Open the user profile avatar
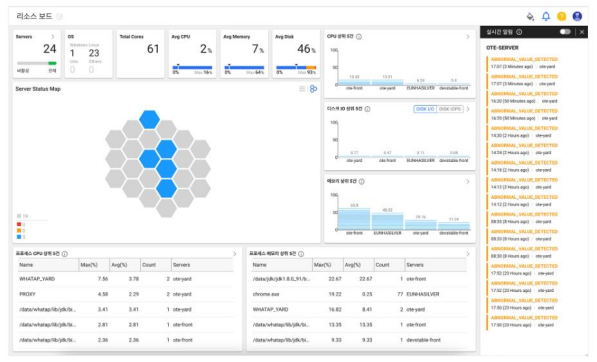The height and width of the screenshot is (362, 597). click(577, 16)
